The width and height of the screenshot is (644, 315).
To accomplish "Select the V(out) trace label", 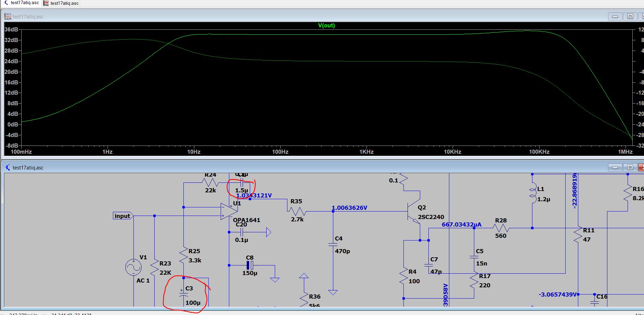I will point(326,25).
